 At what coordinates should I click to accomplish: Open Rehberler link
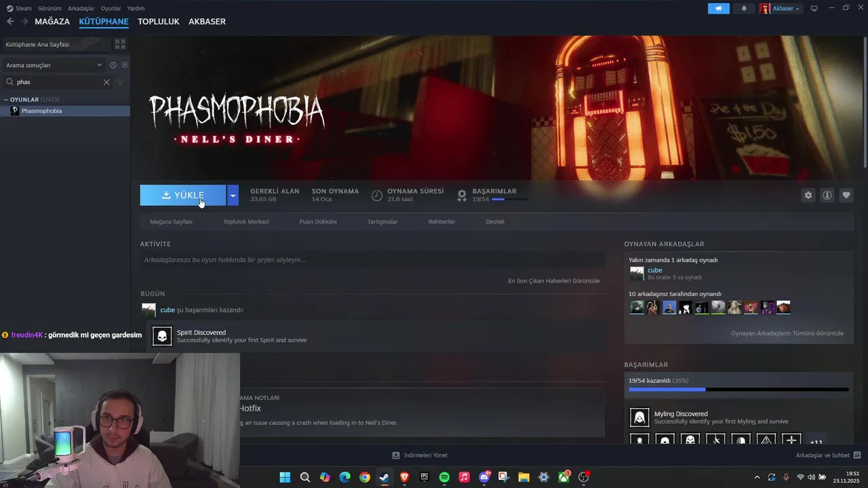(441, 222)
